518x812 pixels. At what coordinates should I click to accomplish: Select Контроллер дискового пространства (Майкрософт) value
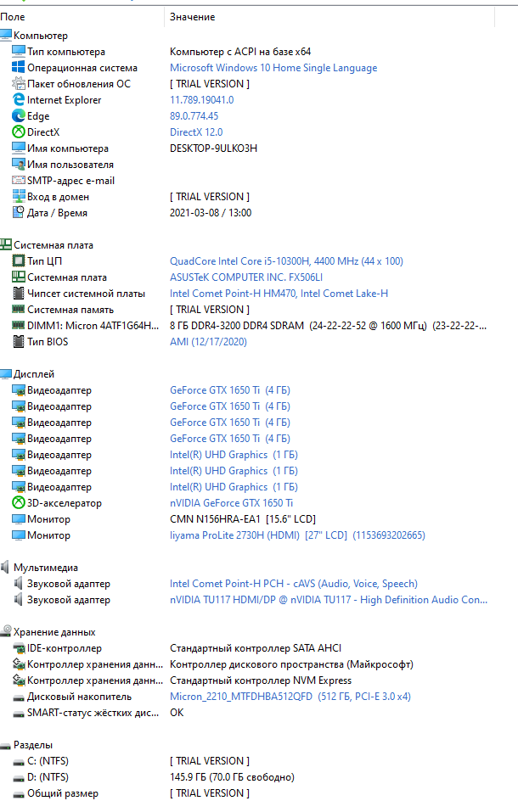click(291, 664)
